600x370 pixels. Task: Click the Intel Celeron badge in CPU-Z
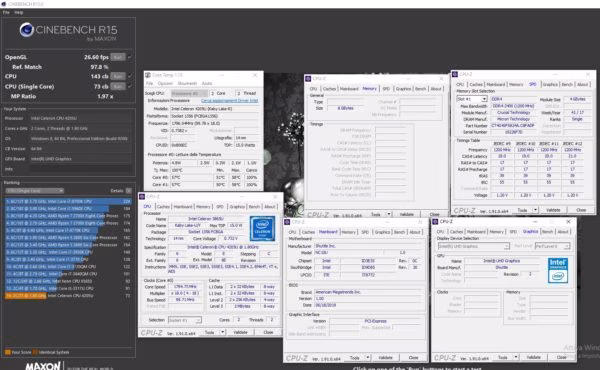click(262, 228)
